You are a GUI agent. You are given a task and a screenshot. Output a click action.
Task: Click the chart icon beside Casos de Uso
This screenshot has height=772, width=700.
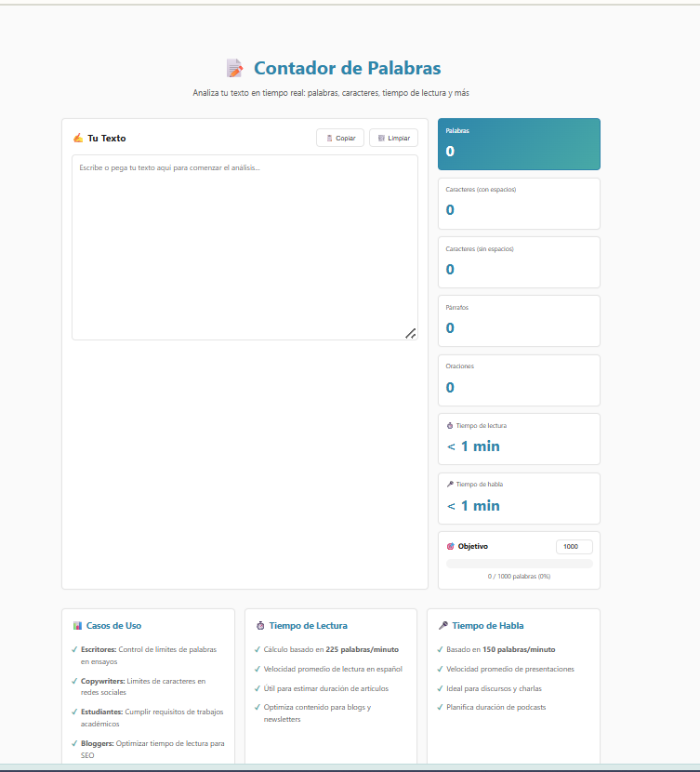click(77, 626)
